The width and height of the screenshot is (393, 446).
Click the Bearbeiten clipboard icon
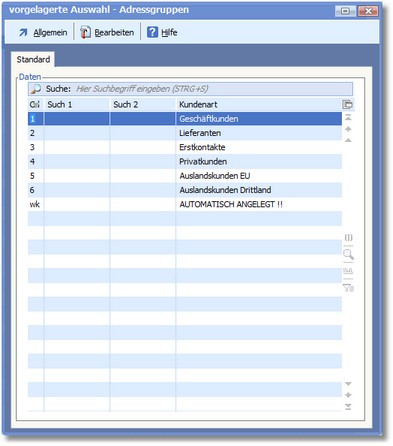(85, 32)
